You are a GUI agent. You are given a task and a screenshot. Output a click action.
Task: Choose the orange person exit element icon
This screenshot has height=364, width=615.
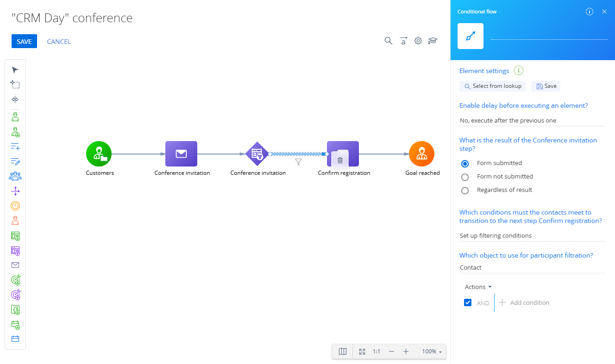click(x=15, y=221)
